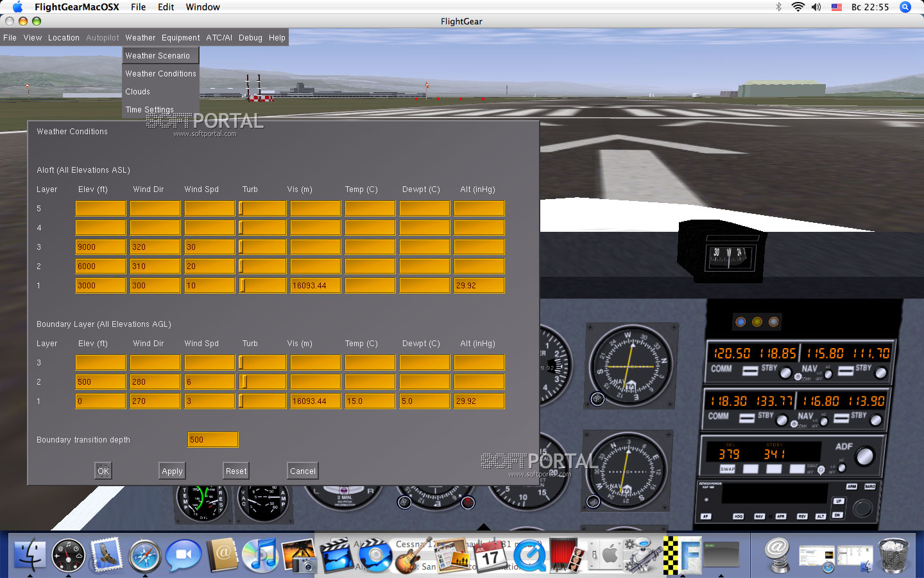The height and width of the screenshot is (578, 924).
Task: Select Weather Scenario from the menu
Action: 160,56
